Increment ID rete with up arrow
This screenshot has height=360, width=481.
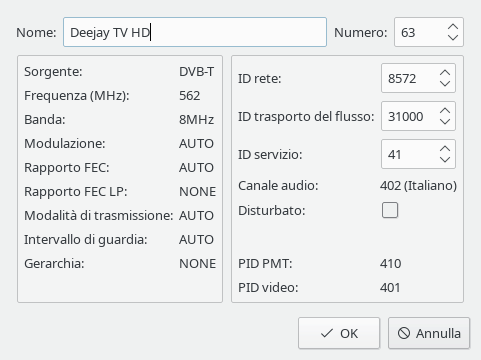445,73
